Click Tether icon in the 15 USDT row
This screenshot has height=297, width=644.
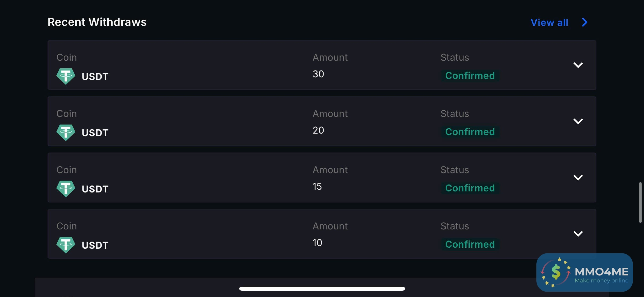tap(66, 189)
